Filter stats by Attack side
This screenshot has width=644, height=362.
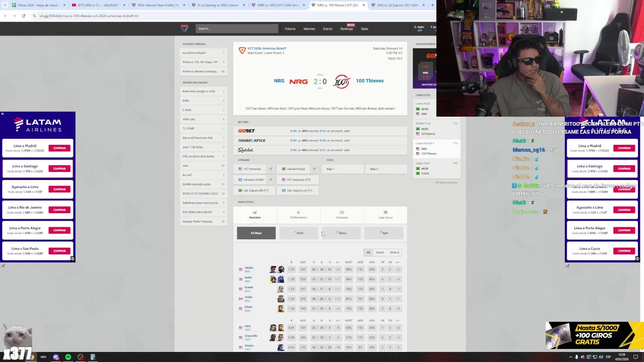[x=380, y=252]
